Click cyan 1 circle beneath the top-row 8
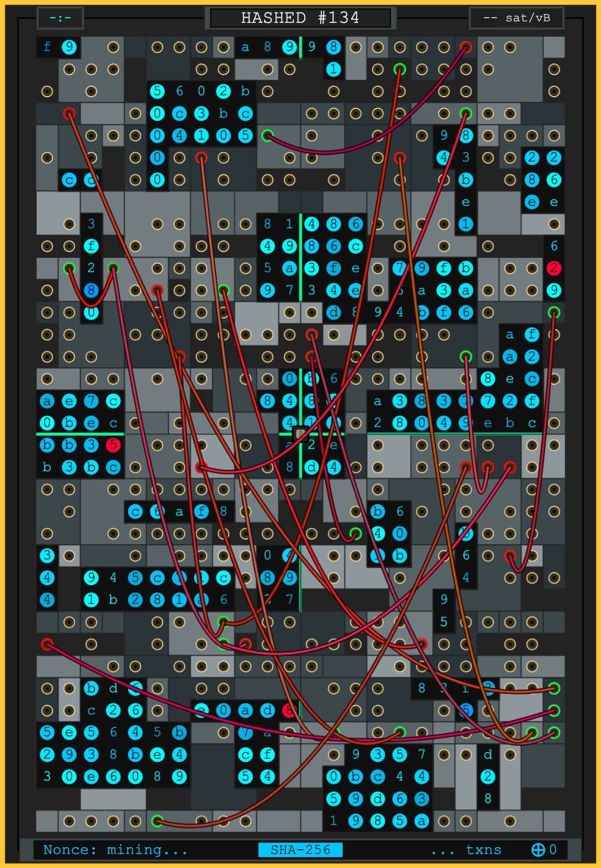Screen dimensions: 601x868 click(333, 69)
